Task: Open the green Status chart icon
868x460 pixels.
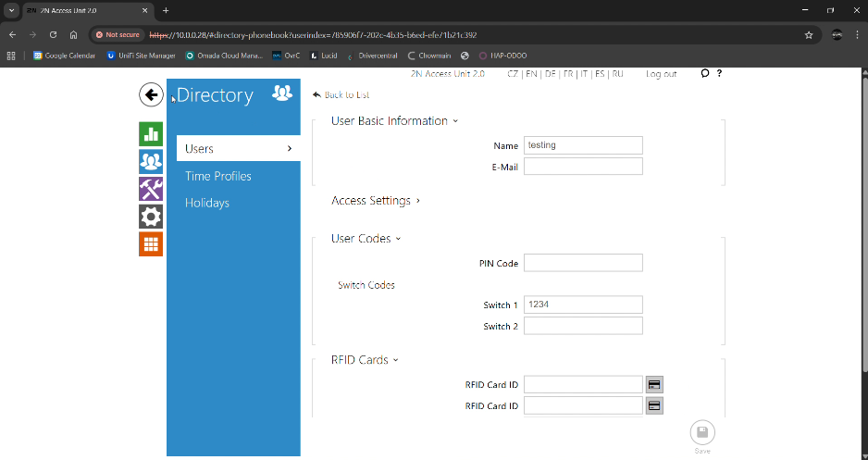Action: (x=151, y=134)
